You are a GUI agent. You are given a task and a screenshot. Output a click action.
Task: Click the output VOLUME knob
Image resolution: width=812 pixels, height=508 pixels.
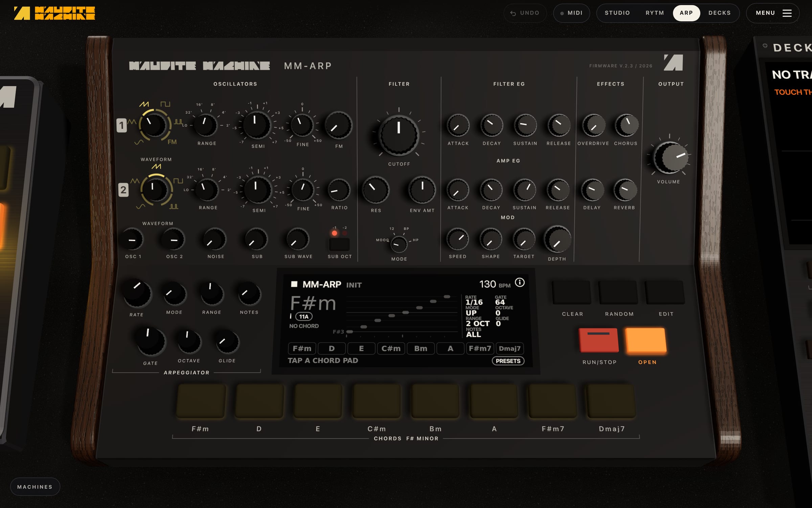coord(670,157)
